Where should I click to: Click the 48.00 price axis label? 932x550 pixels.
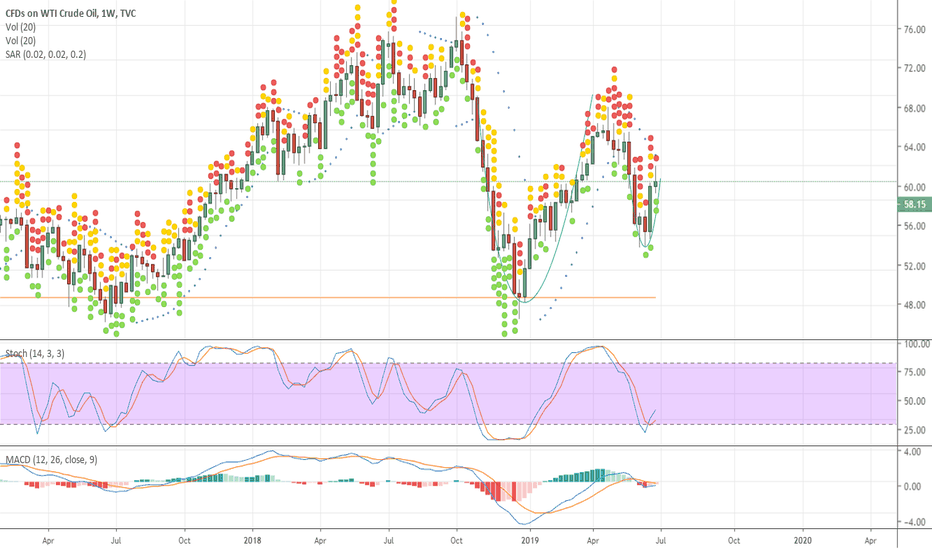914,306
